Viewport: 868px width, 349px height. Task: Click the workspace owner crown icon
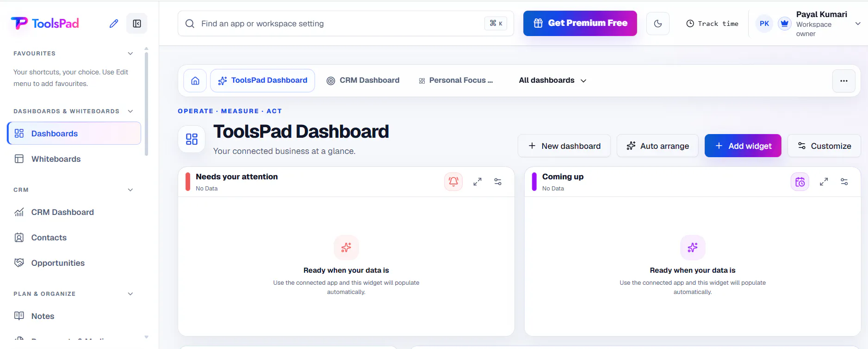pyautogui.click(x=785, y=24)
